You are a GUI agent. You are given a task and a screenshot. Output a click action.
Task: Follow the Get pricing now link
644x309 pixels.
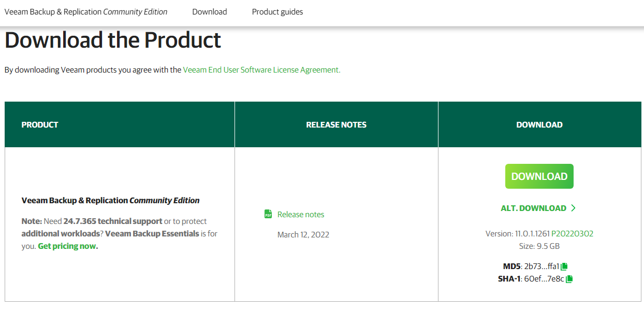tap(67, 246)
